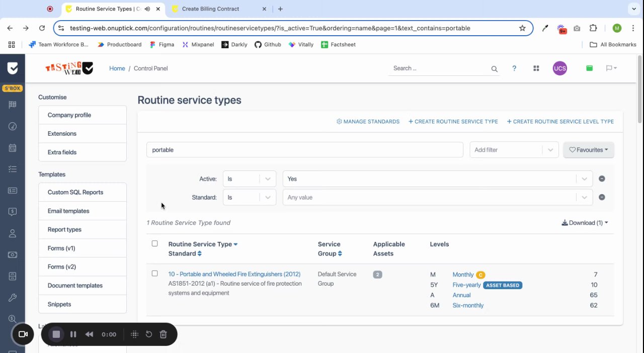Click the MANAGE STANDARDS link
644x353 pixels.
coord(368,122)
